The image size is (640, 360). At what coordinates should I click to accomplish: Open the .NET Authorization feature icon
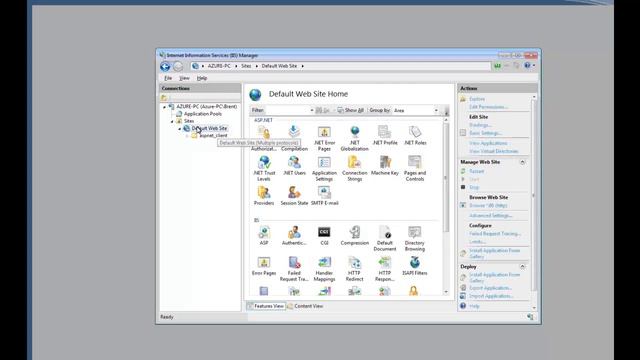click(x=264, y=138)
